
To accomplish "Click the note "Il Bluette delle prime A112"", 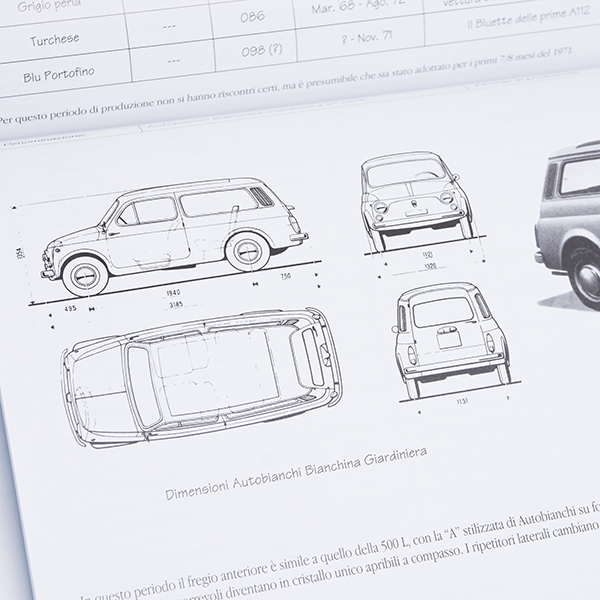I will (x=528, y=17).
